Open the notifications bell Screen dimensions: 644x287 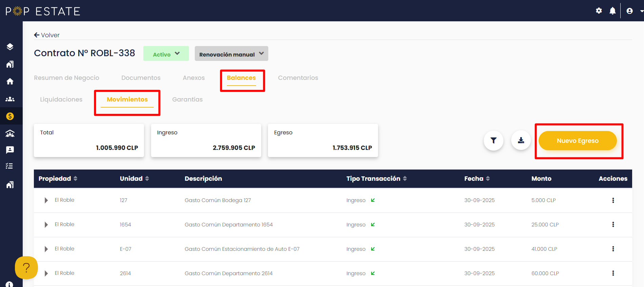pos(612,11)
